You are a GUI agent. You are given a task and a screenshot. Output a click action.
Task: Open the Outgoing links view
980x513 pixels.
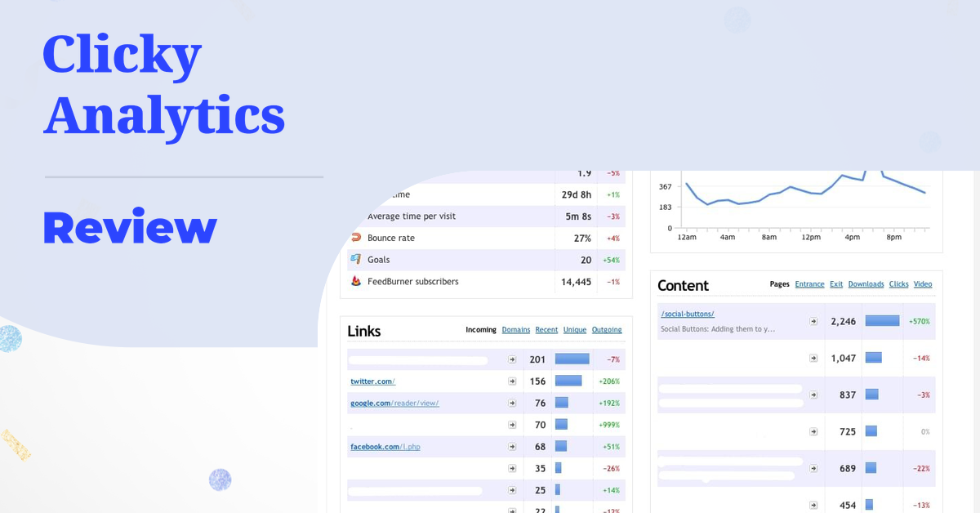[607, 330]
